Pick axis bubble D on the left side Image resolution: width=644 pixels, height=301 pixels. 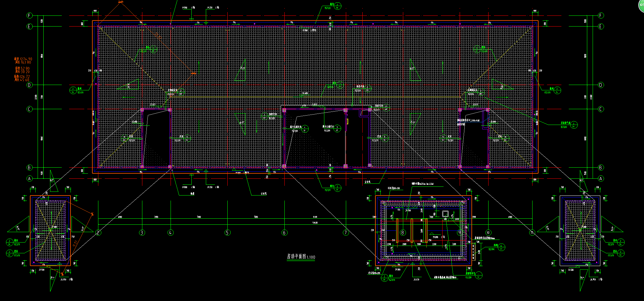pos(30,85)
